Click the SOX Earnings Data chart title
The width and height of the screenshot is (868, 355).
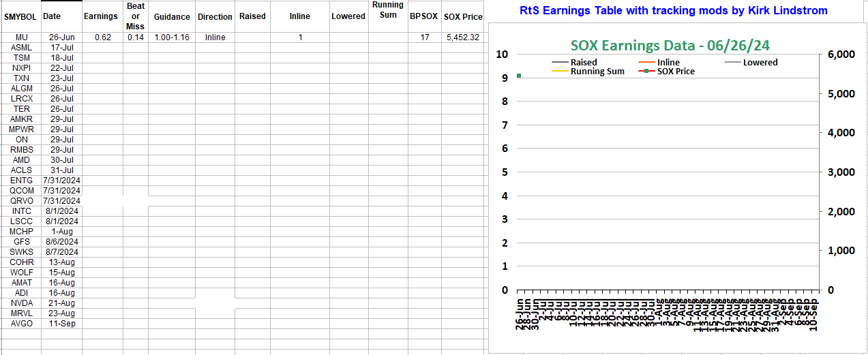point(670,45)
